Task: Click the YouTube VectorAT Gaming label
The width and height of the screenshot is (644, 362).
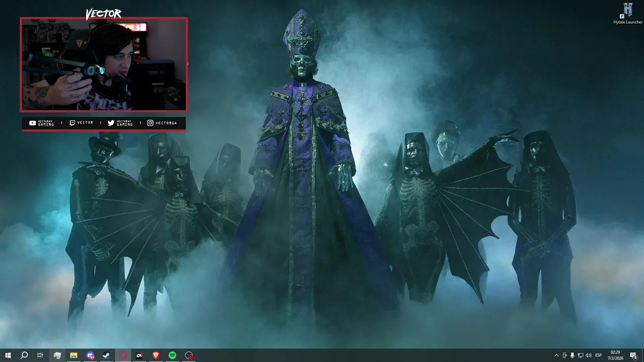Action: (42, 123)
